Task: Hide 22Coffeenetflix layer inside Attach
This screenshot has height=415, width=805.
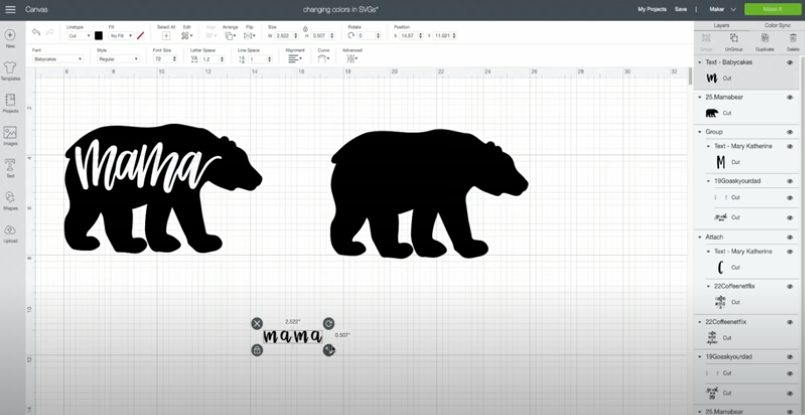Action: point(790,287)
